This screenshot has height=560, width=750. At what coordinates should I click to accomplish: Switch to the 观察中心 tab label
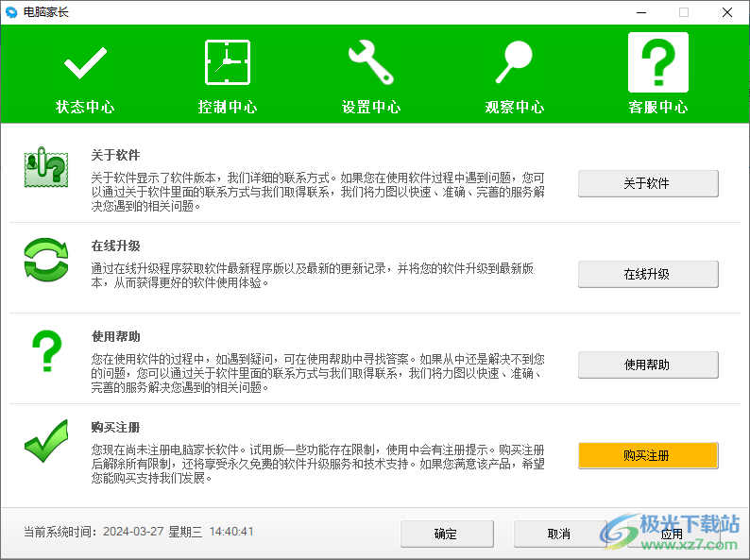[514, 107]
